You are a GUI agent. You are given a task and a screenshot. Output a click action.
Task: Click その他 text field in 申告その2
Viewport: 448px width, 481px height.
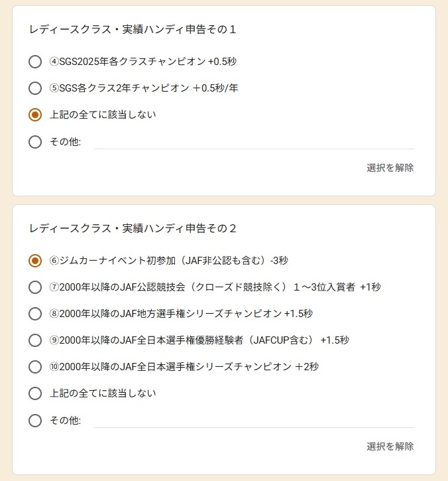(253, 421)
